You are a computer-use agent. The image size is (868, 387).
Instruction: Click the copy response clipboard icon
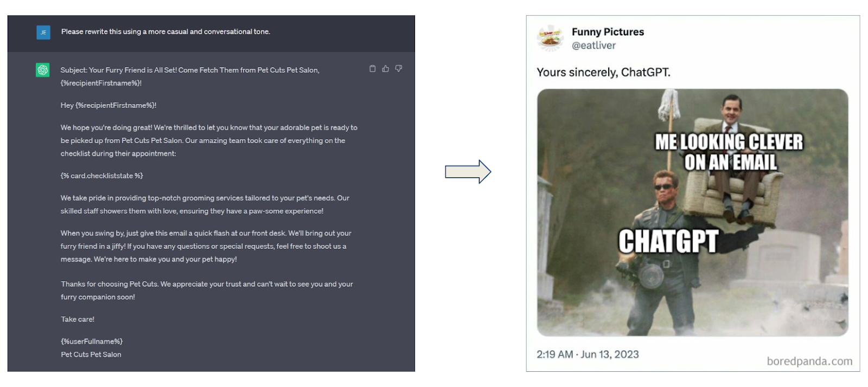372,69
